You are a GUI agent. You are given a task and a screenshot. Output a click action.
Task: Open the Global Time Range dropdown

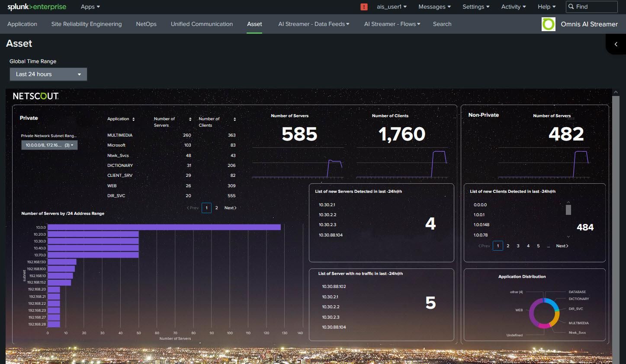click(48, 74)
